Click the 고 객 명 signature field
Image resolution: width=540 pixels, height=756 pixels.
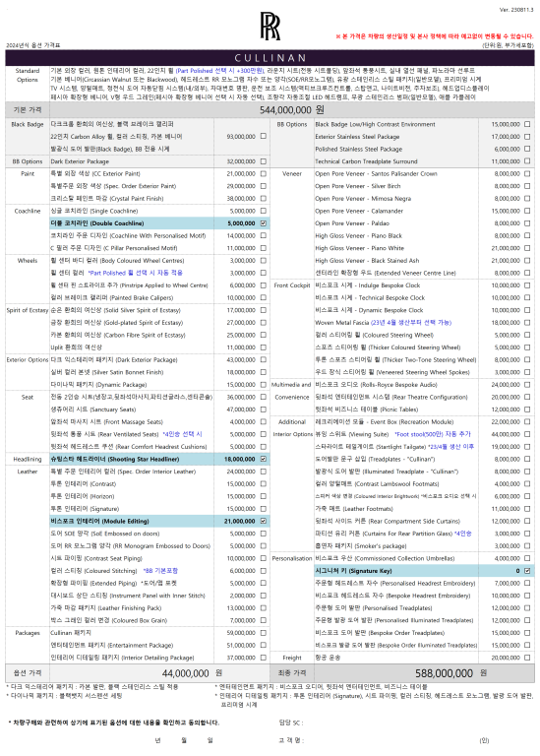[x=291, y=740]
